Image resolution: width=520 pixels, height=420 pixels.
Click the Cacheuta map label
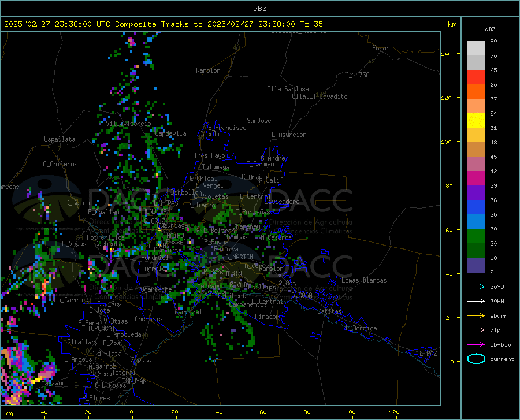tap(108, 244)
